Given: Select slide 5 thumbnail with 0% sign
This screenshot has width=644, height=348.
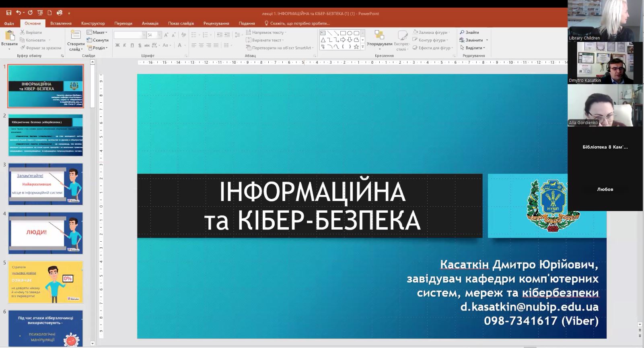Looking at the screenshot, I should tap(45, 282).
